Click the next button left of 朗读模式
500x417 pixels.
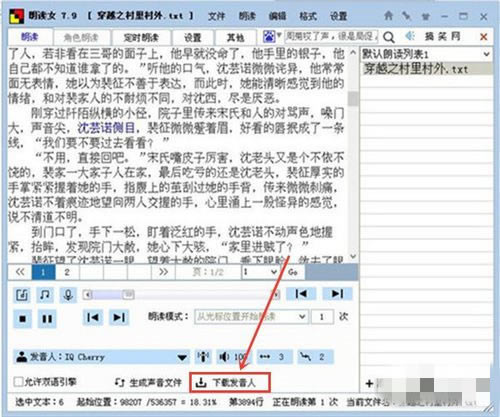click(119, 317)
